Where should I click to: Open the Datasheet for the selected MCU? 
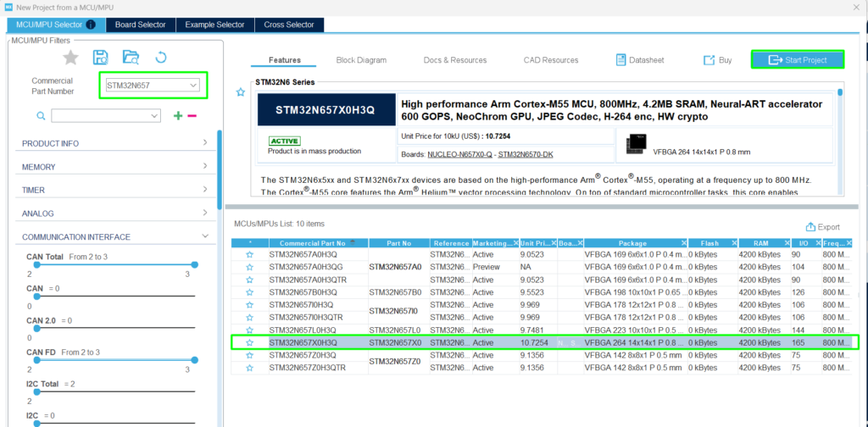[640, 60]
